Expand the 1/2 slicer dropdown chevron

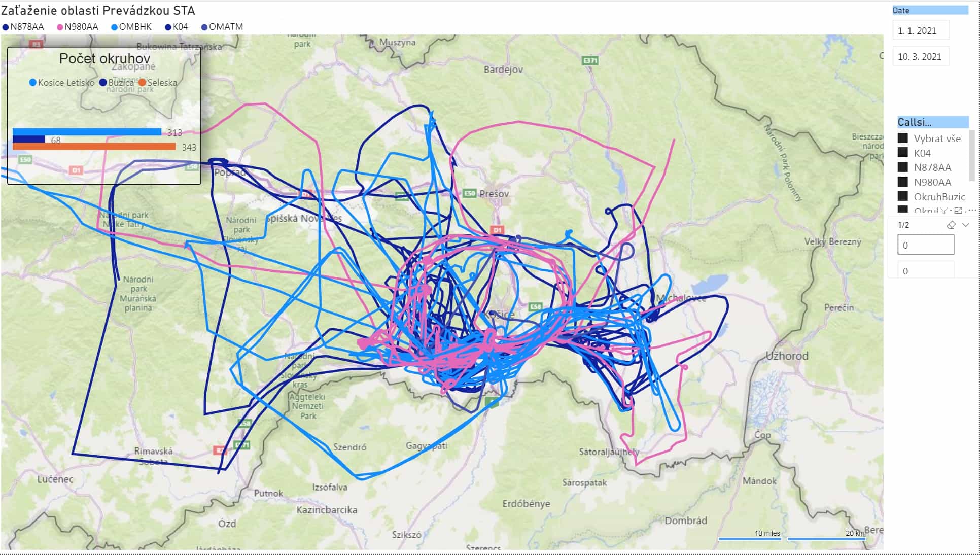pyautogui.click(x=966, y=225)
